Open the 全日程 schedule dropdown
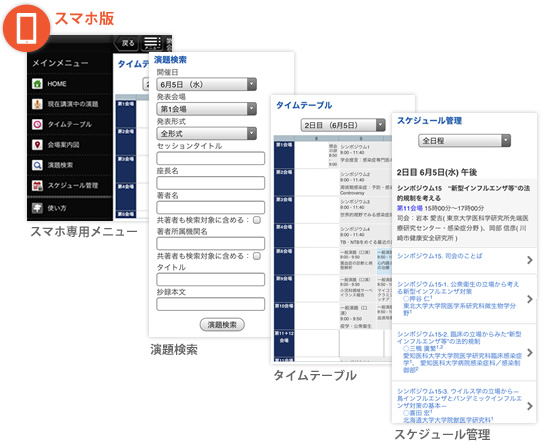The width and height of the screenshot is (550, 445). (464, 141)
